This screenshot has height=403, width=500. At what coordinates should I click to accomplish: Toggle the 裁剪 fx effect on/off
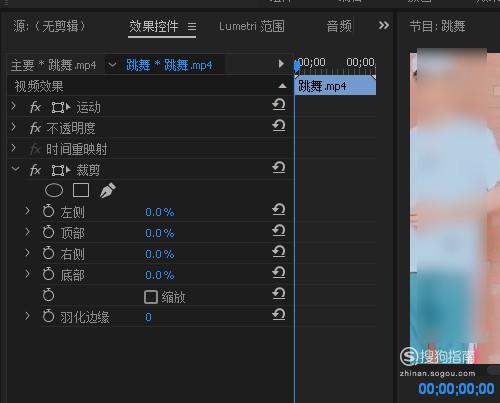[x=35, y=170]
